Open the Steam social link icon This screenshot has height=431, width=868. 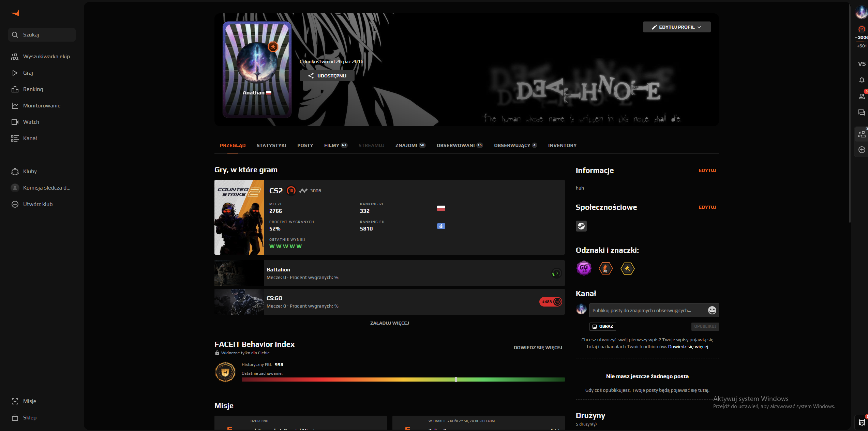pyautogui.click(x=581, y=226)
